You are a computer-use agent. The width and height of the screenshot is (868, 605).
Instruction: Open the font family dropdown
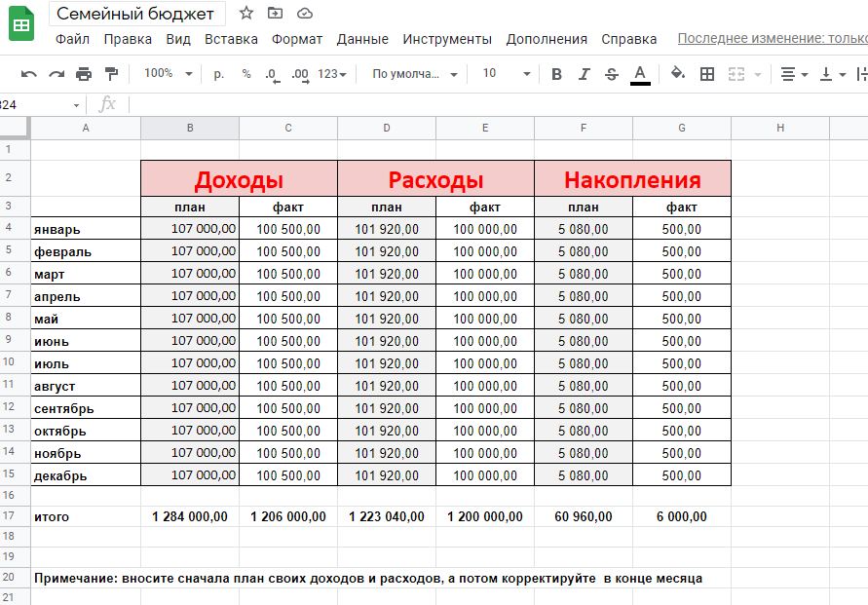415,74
